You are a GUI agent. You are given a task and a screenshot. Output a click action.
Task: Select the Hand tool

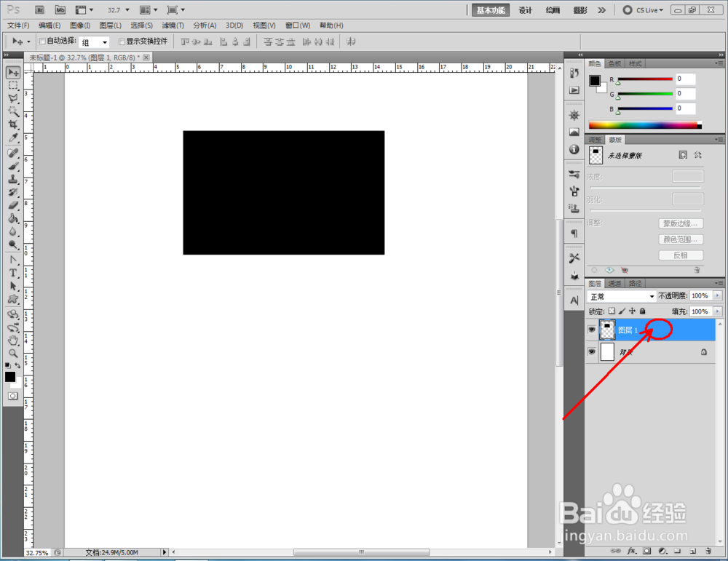pyautogui.click(x=13, y=341)
